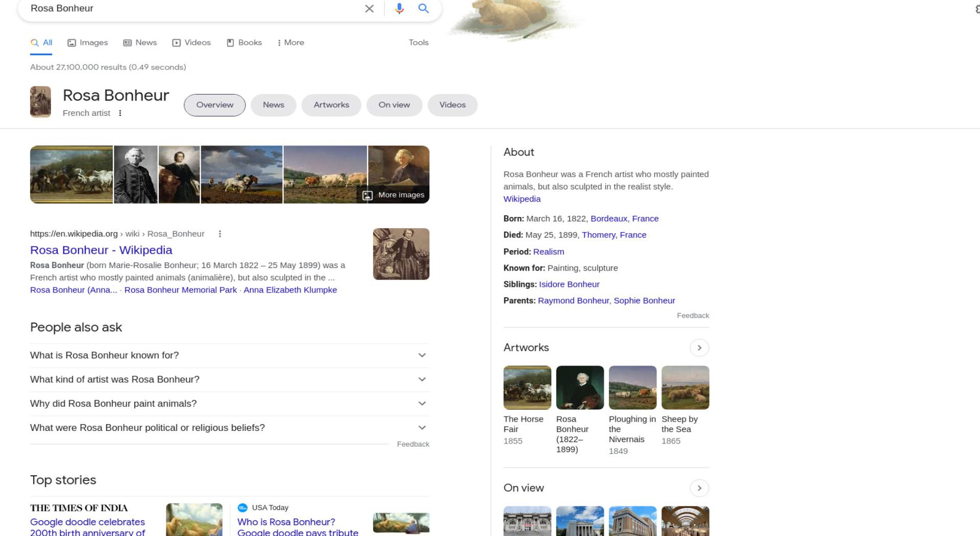Open the last On view museum gallery thumbnail

point(685,521)
